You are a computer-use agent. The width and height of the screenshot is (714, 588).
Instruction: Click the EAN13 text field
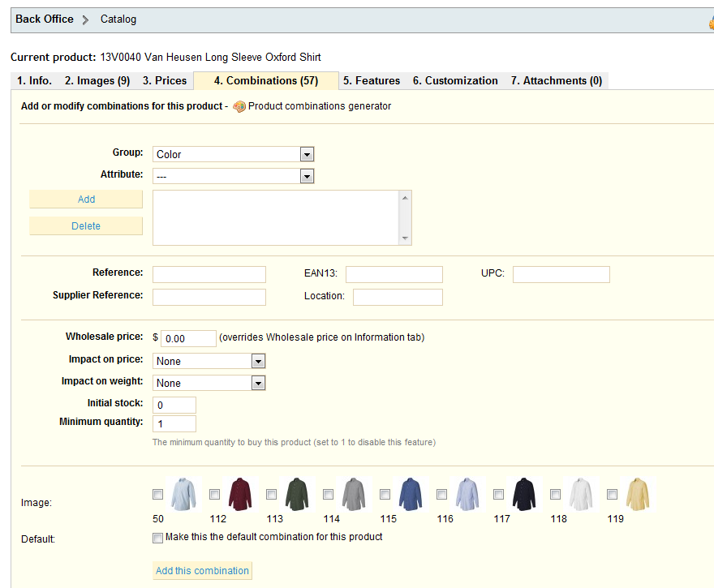[394, 274]
